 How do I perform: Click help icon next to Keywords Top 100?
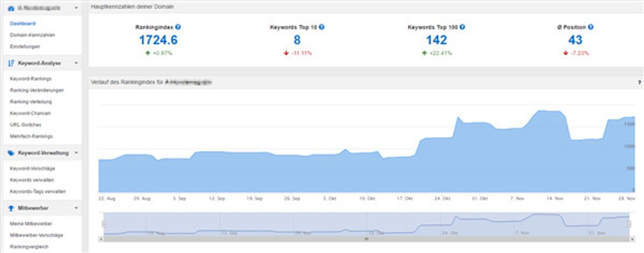pyautogui.click(x=462, y=27)
